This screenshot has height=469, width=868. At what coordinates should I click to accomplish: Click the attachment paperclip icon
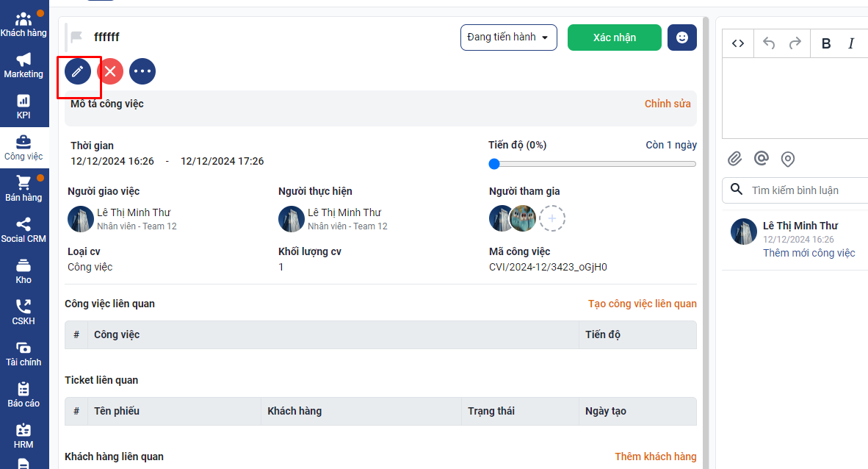tap(735, 159)
